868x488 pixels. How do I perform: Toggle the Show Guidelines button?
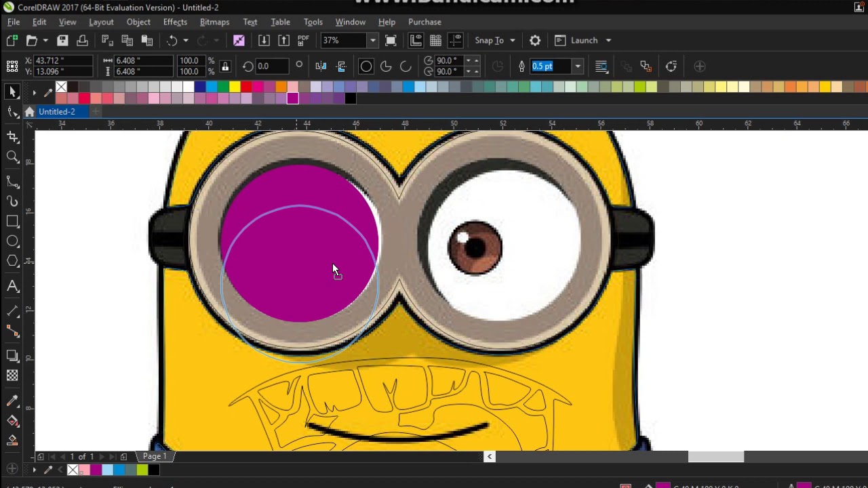pyautogui.click(x=455, y=41)
